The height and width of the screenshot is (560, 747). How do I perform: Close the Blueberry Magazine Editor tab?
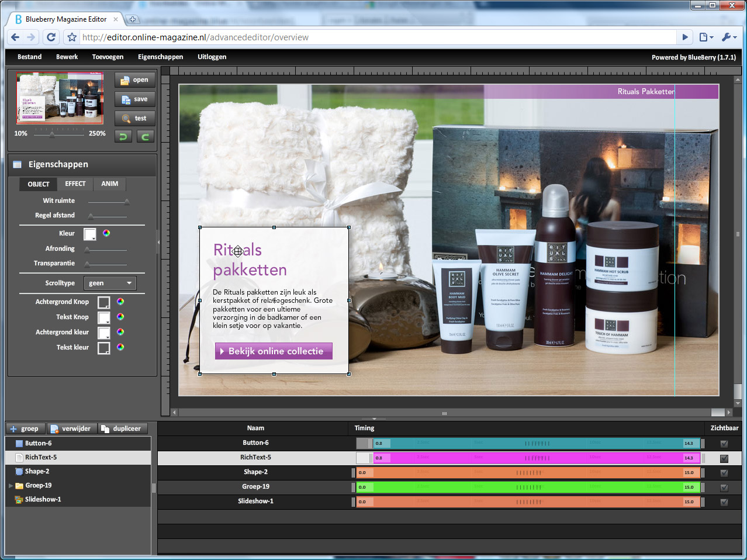click(116, 19)
